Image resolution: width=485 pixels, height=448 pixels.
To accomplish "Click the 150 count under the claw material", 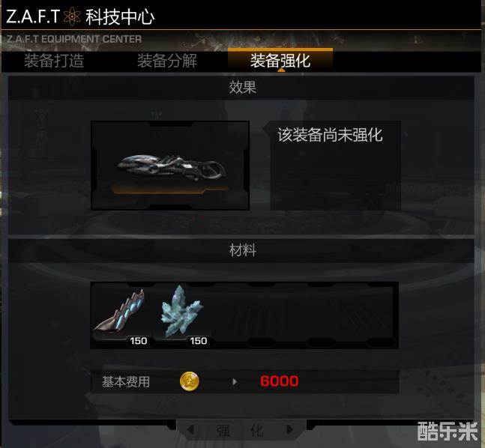I will (x=138, y=341).
